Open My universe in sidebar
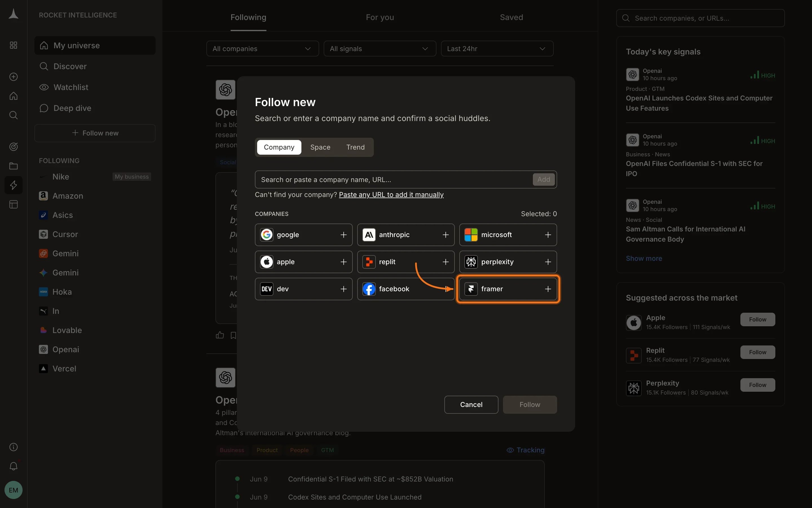 (x=95, y=45)
